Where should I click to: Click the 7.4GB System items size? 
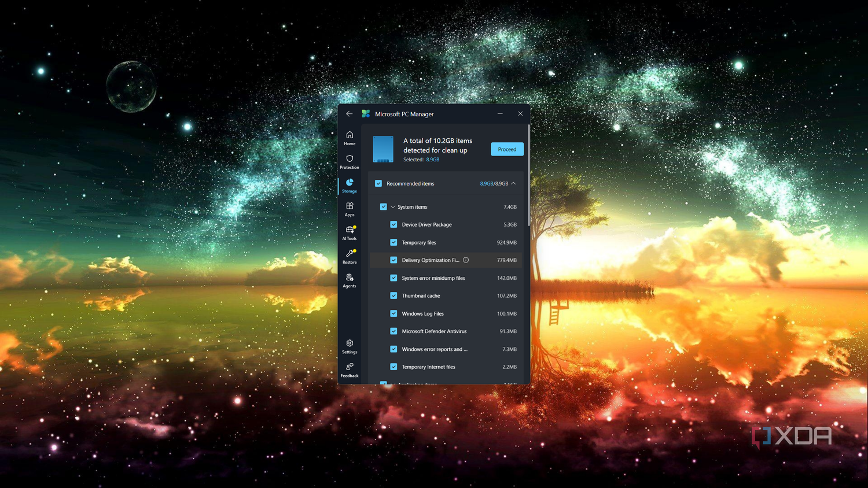[510, 207]
